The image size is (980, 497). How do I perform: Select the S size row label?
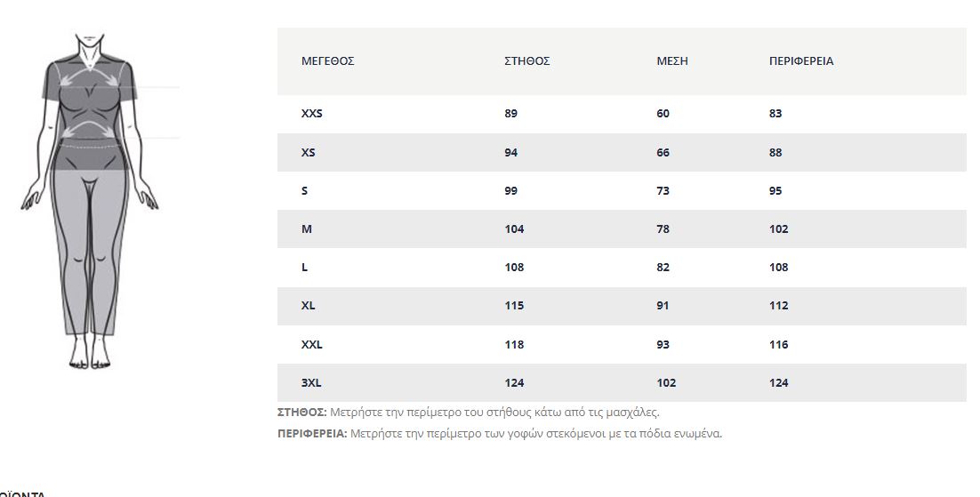pyautogui.click(x=304, y=190)
